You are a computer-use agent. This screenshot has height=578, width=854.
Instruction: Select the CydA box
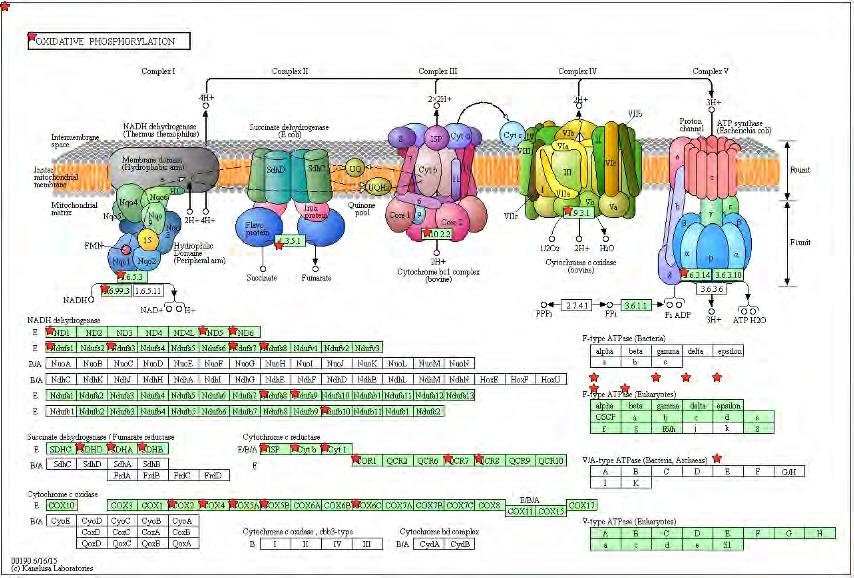[429, 544]
